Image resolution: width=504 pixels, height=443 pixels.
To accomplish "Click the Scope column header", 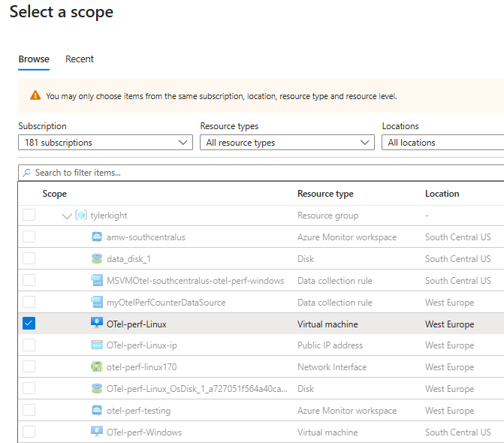I will (55, 194).
